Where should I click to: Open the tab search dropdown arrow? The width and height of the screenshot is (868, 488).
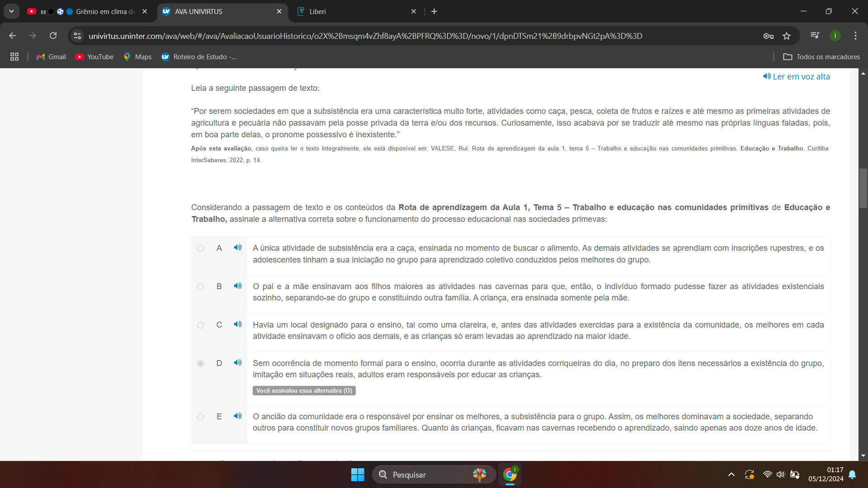click(11, 11)
